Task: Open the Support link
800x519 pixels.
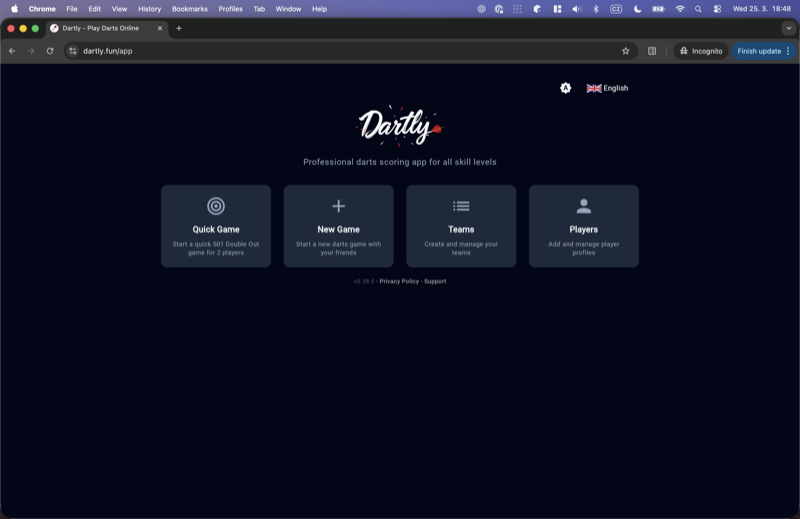Action: pyautogui.click(x=435, y=281)
